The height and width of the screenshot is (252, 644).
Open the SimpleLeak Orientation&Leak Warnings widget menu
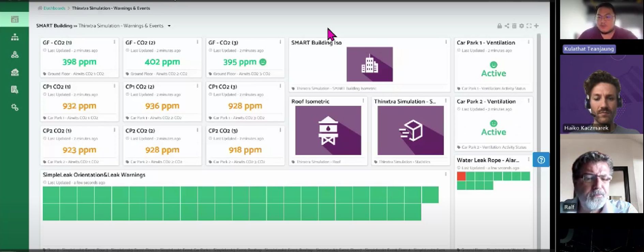coord(446,174)
